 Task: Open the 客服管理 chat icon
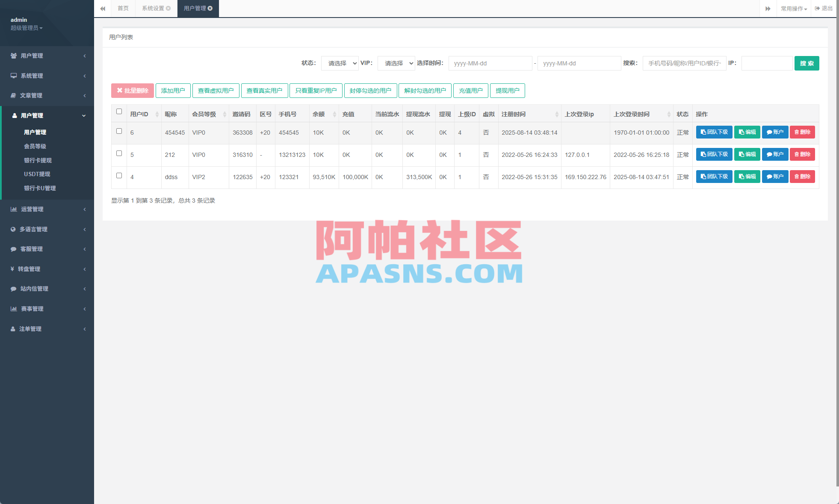(x=12, y=249)
